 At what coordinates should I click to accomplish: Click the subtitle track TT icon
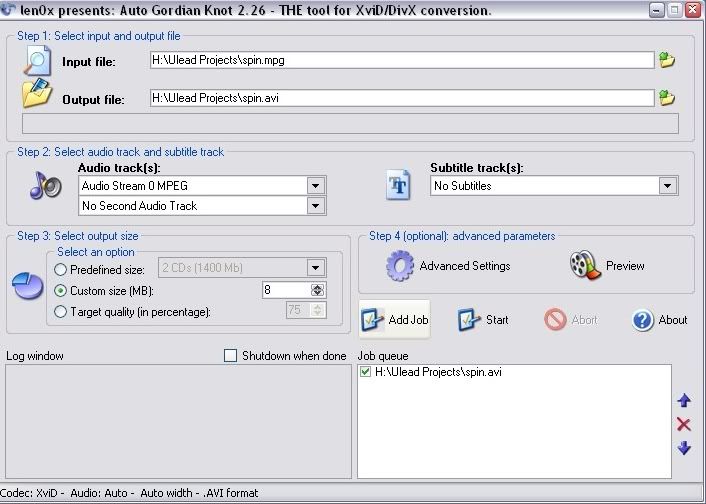[398, 185]
